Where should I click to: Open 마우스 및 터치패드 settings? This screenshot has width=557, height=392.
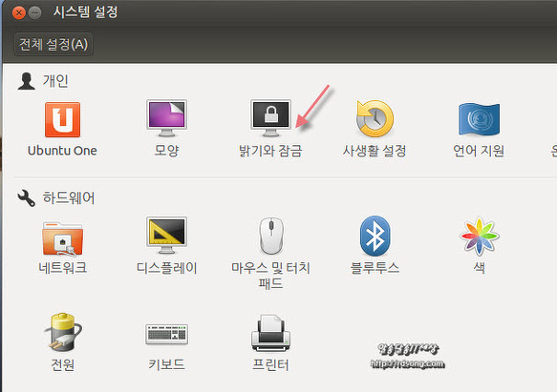point(270,237)
